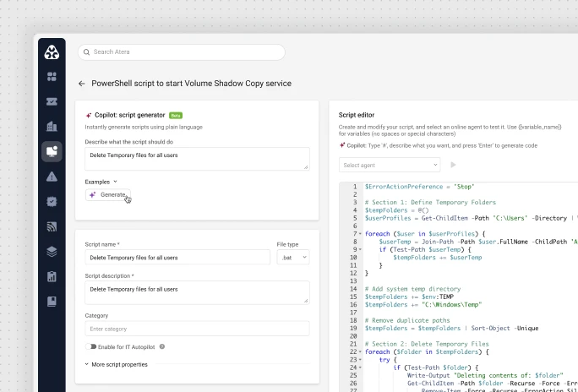
Task: Click code line '$tempFolders += $env:TEMP'
Action: tap(409, 297)
